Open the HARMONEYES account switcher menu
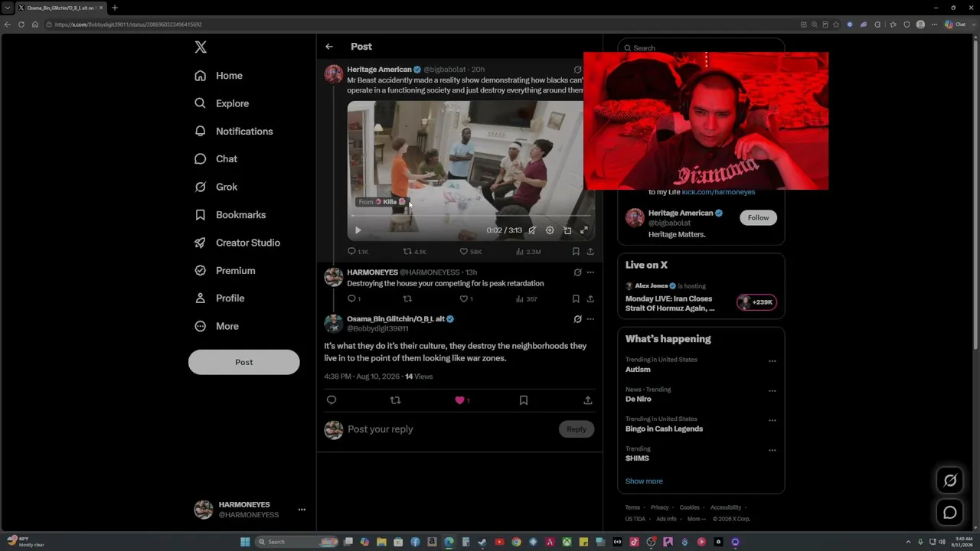The width and height of the screenshot is (980, 551). [302, 510]
